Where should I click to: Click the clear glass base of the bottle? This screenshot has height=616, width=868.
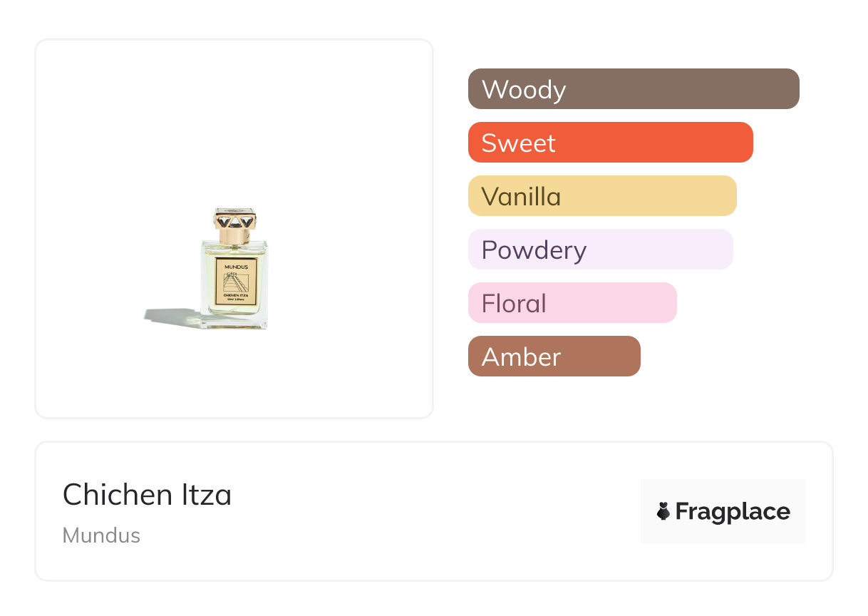[x=234, y=322]
